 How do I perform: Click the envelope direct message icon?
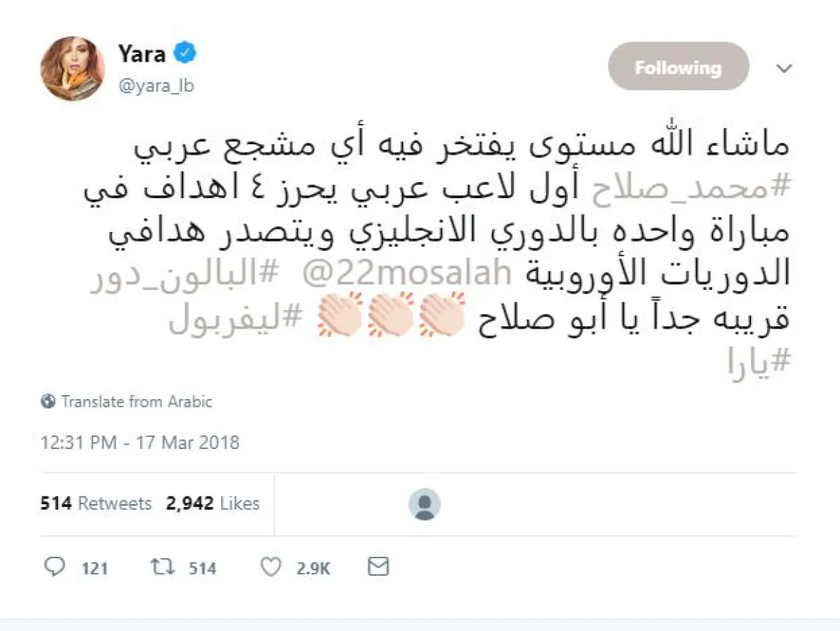click(378, 567)
